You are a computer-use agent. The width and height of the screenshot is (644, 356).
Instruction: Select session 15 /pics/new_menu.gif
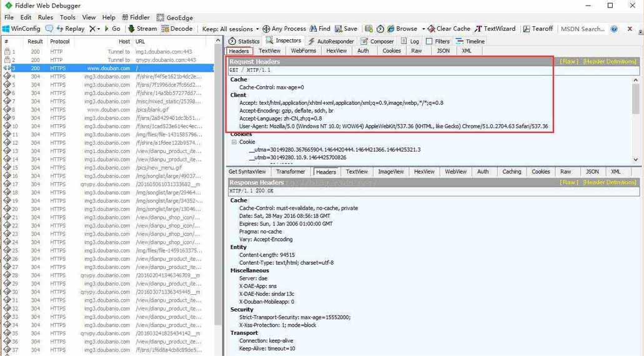pyautogui.click(x=109, y=167)
